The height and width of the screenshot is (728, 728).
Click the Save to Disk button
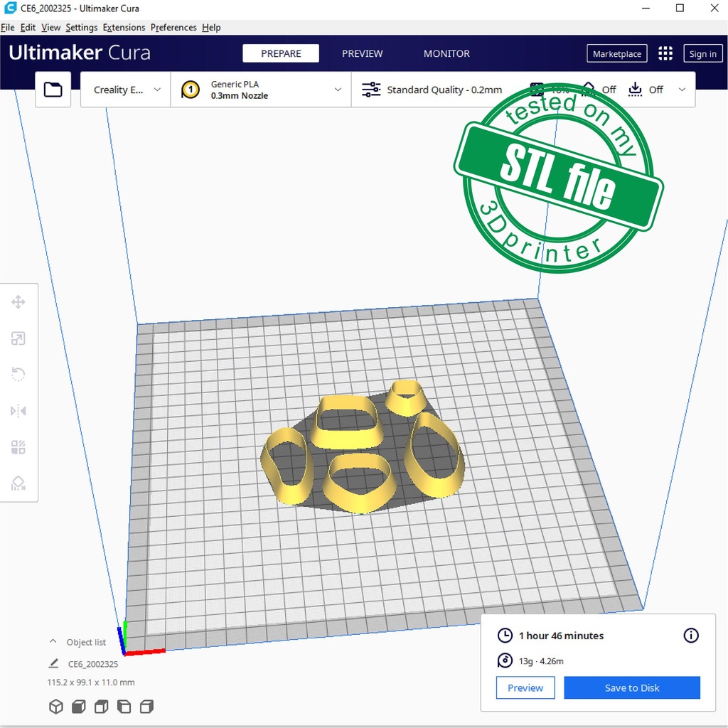point(631,687)
